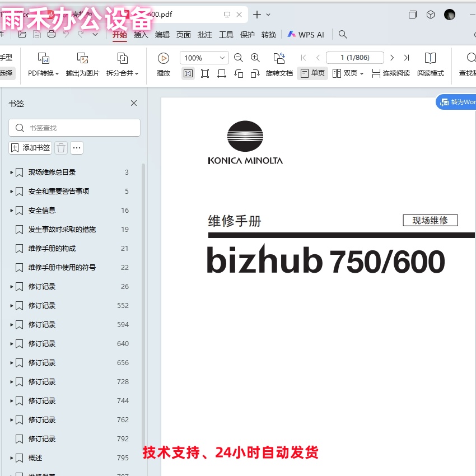Click the 书签查找 bookmark search field

click(74, 128)
